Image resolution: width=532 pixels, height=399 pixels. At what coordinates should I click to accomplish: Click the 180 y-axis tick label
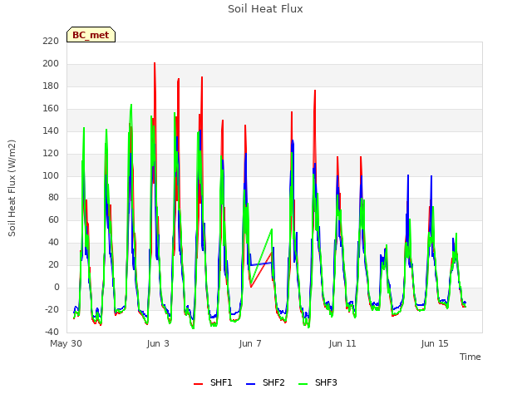pyautogui.click(x=51, y=86)
